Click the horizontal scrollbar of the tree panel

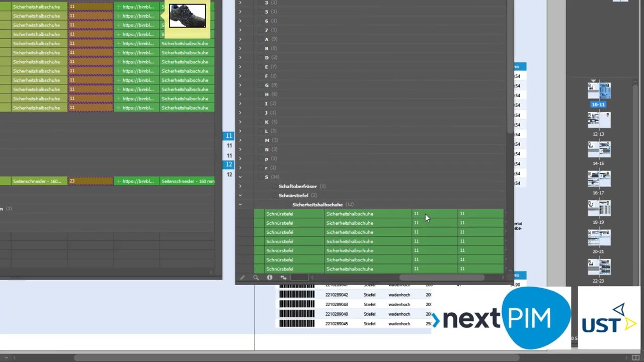pyautogui.click(x=442, y=278)
